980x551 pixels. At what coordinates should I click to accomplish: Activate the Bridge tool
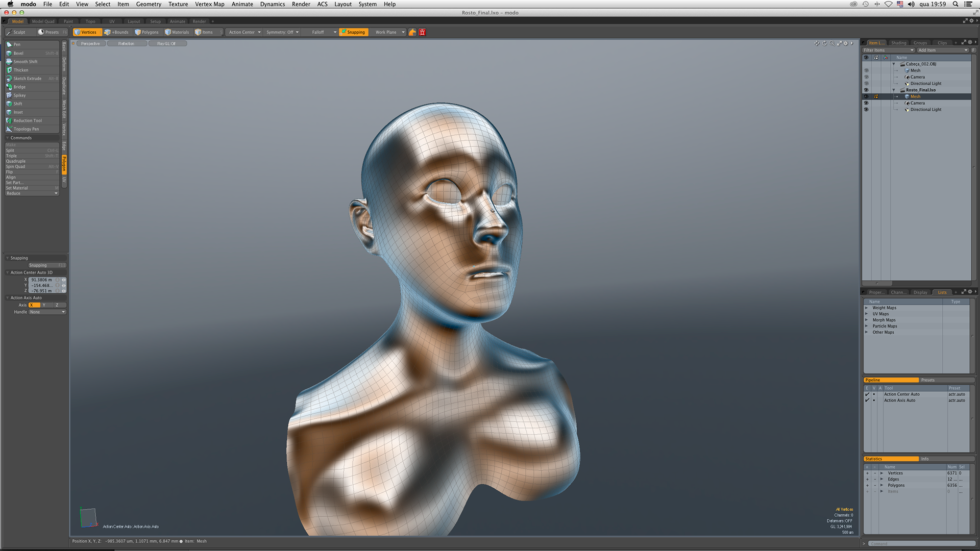pos(19,87)
